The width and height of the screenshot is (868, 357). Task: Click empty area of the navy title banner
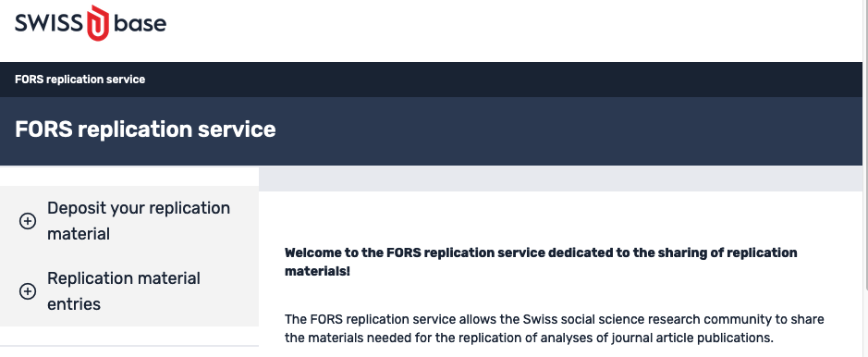tap(554, 131)
